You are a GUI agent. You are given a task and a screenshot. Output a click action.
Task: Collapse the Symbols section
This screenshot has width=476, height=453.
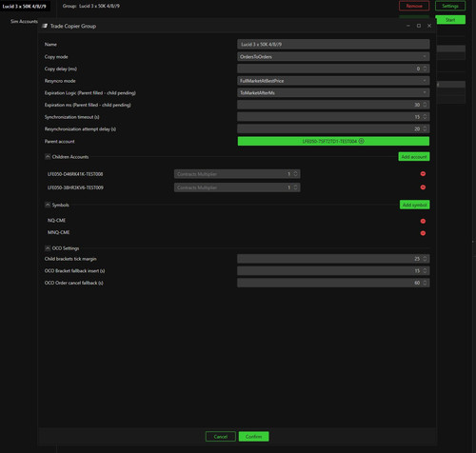(x=48, y=205)
